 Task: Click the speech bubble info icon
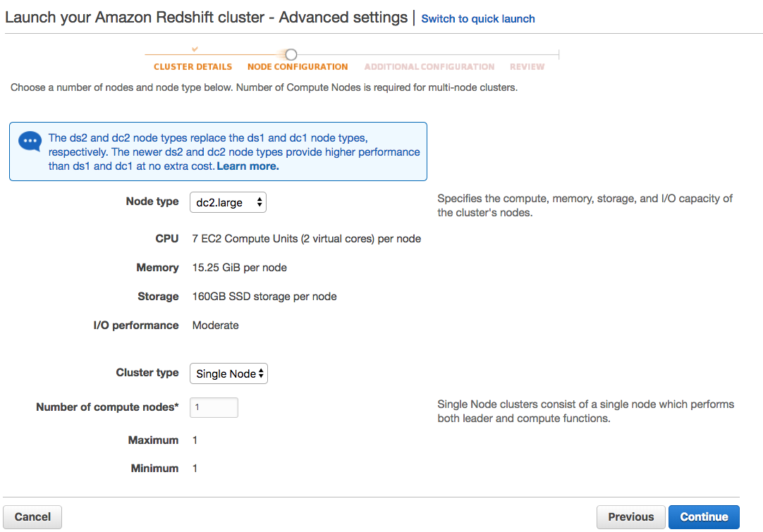[30, 141]
